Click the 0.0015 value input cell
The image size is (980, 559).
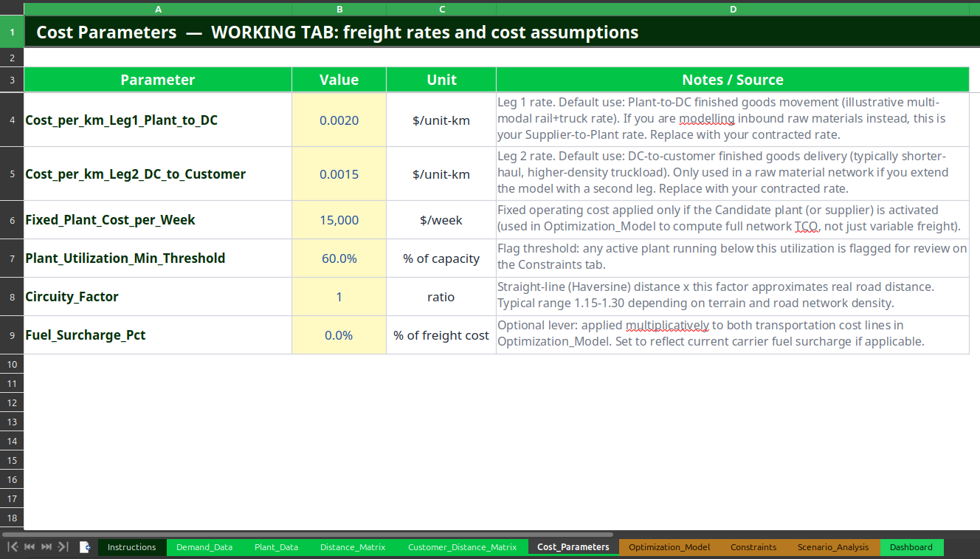pos(339,174)
